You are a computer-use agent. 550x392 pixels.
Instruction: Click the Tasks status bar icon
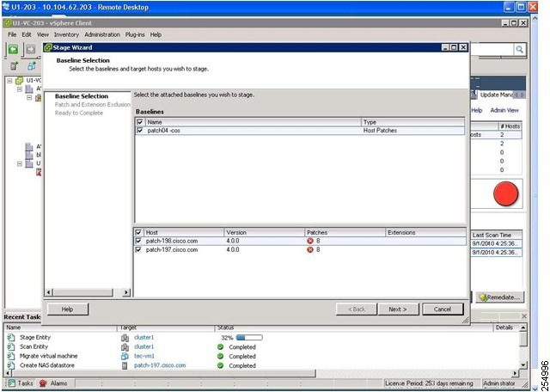click(x=11, y=383)
